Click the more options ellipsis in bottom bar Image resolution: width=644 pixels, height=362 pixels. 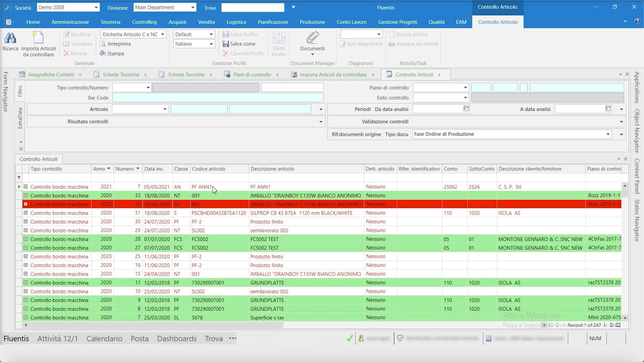(233, 338)
